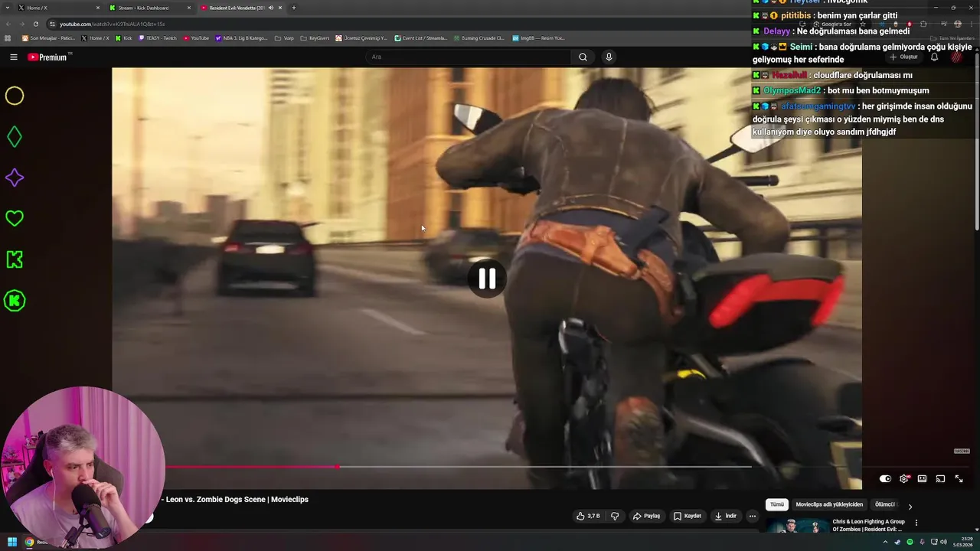The width and height of the screenshot is (980, 551).
Task: Go to YouTube Premium home logo
Action: coord(47,57)
